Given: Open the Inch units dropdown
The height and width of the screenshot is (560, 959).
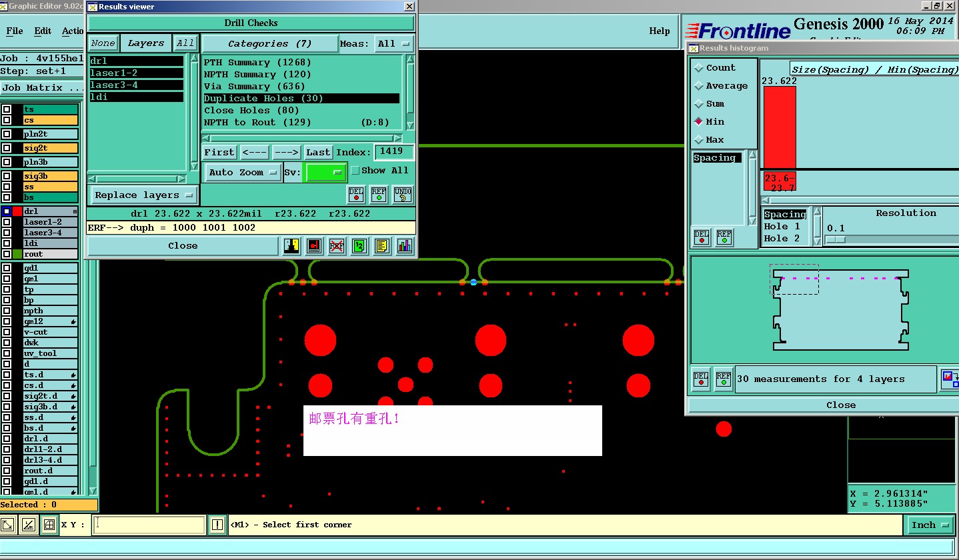Looking at the screenshot, I should click(x=930, y=525).
